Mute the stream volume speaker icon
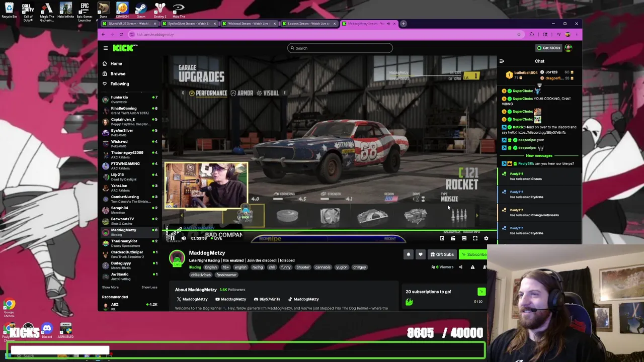 184,238
